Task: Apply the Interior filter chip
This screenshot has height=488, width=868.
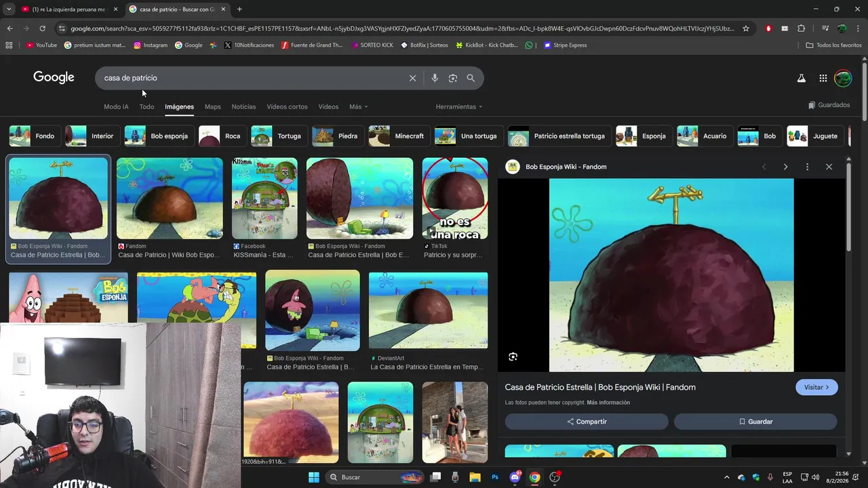Action: pyautogui.click(x=92, y=136)
